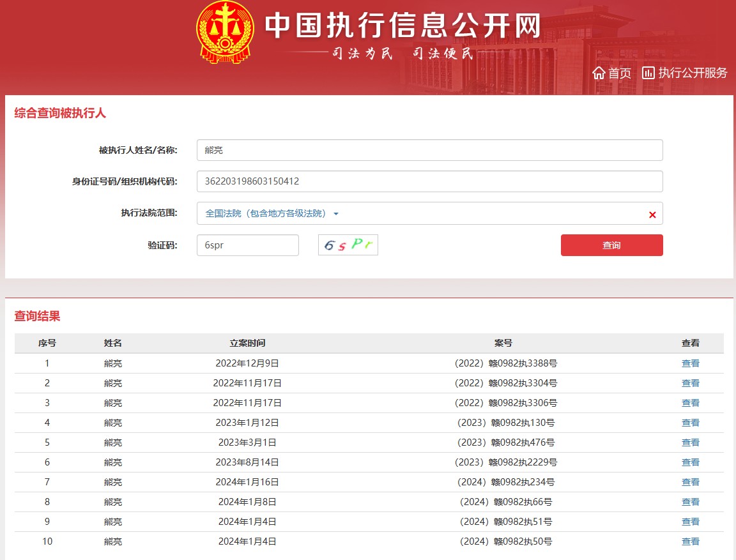Image resolution: width=736 pixels, height=560 pixels.
Task: View details for case 赣0982执51号
Action: pos(690,522)
